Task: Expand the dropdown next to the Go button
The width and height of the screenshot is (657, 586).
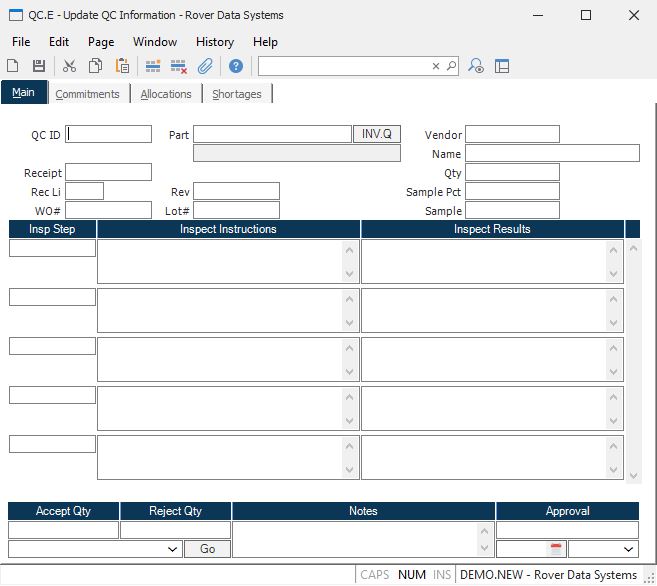Action: 175,549
